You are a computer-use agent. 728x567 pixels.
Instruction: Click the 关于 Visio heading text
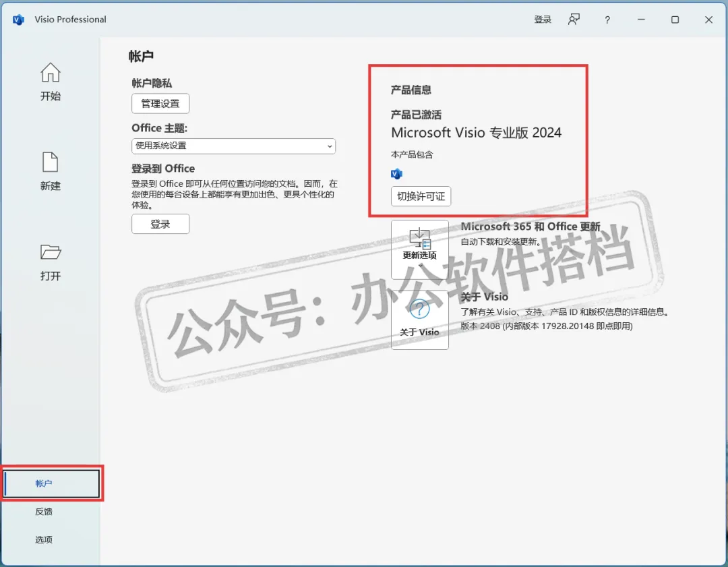pyautogui.click(x=484, y=297)
